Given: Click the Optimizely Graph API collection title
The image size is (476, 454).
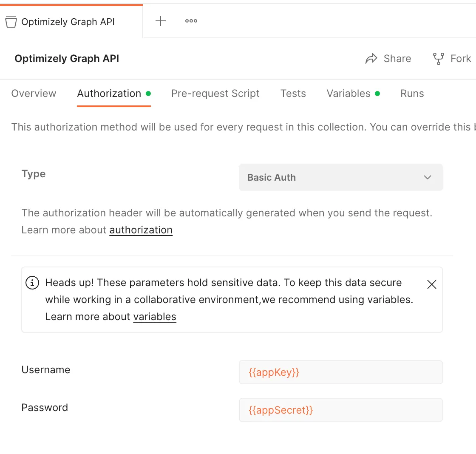Looking at the screenshot, I should 67,59.
